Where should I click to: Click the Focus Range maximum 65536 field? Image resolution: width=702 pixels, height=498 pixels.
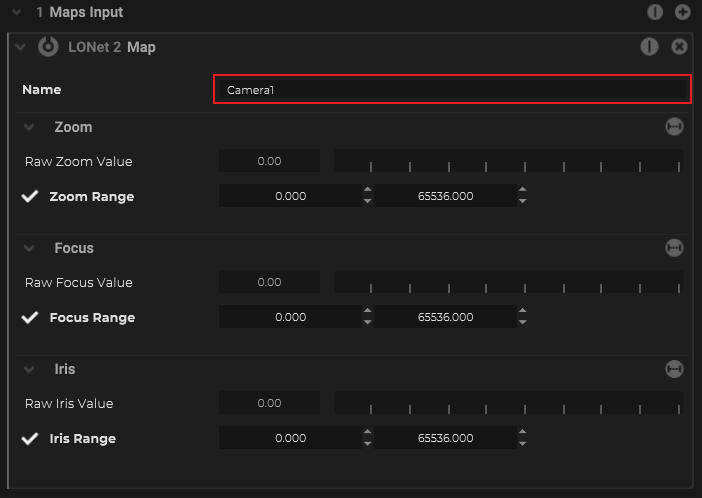(x=445, y=318)
